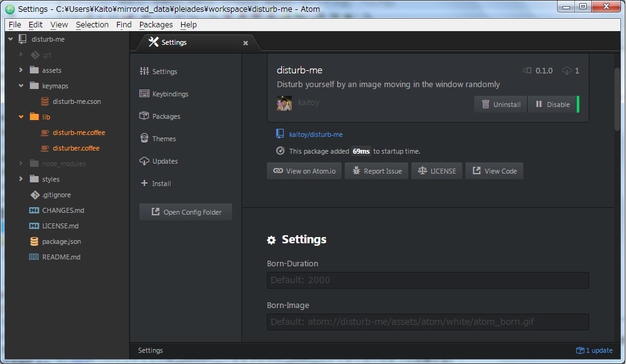Expand the node_modules folder
The height and width of the screenshot is (364, 626).
point(21,164)
